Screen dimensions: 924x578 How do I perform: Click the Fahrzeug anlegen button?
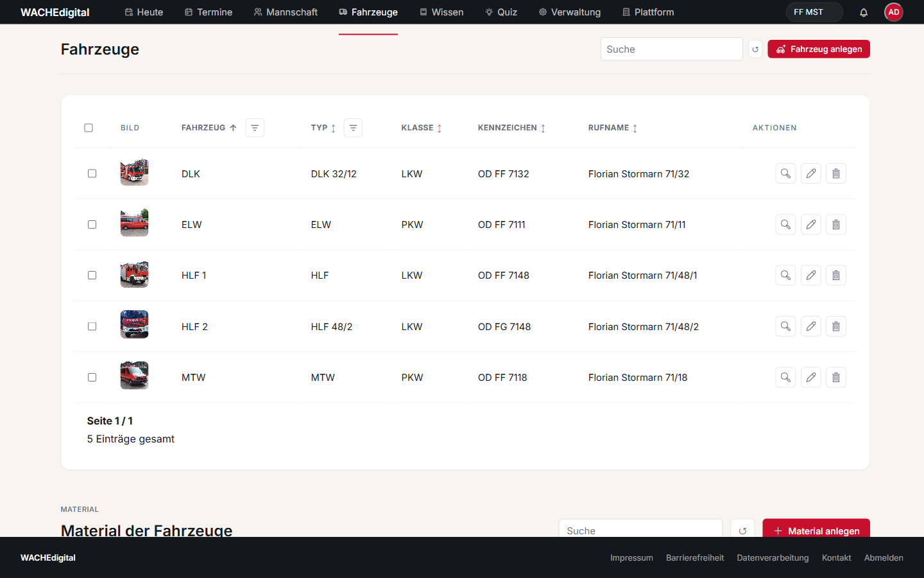pos(819,49)
